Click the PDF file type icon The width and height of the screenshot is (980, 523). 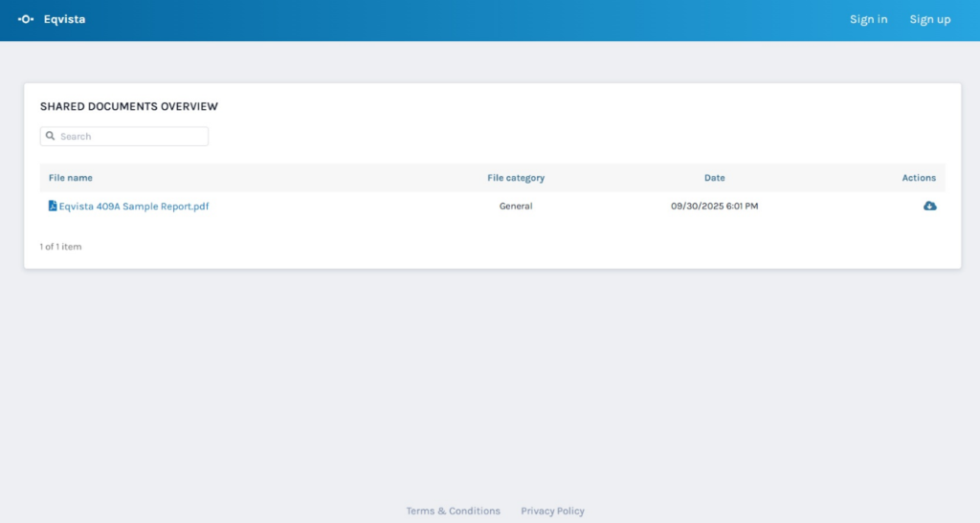(53, 206)
